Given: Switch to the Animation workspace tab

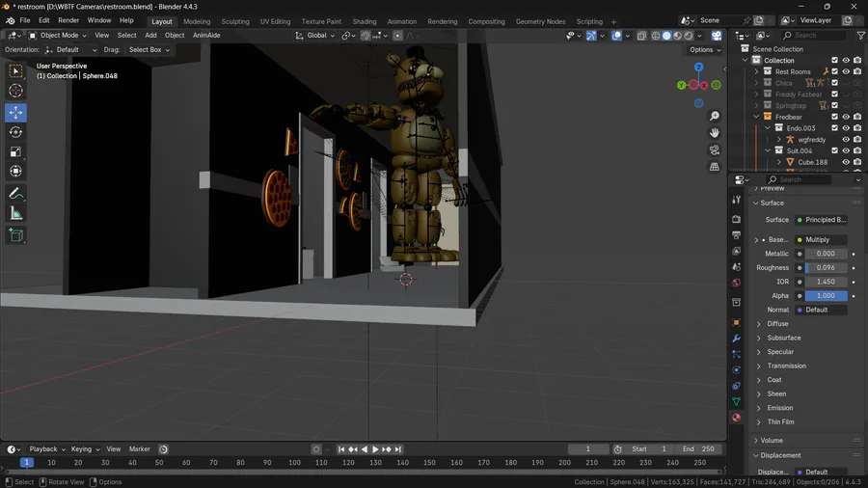Looking at the screenshot, I should (x=402, y=21).
